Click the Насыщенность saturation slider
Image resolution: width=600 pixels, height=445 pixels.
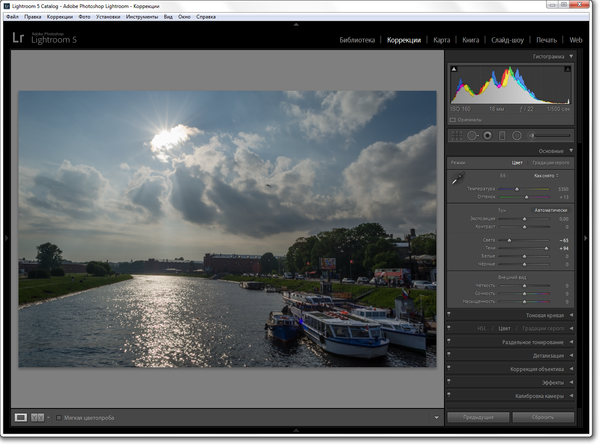point(524,302)
